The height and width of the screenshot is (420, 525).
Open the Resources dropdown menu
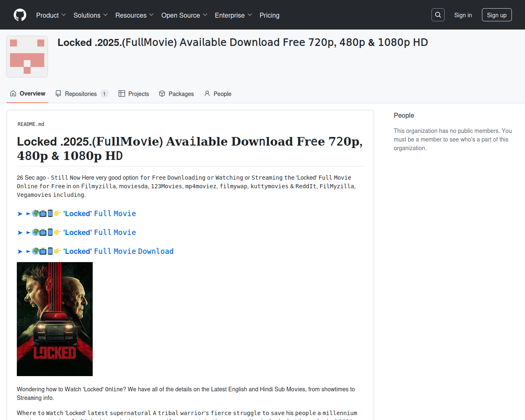coord(135,15)
